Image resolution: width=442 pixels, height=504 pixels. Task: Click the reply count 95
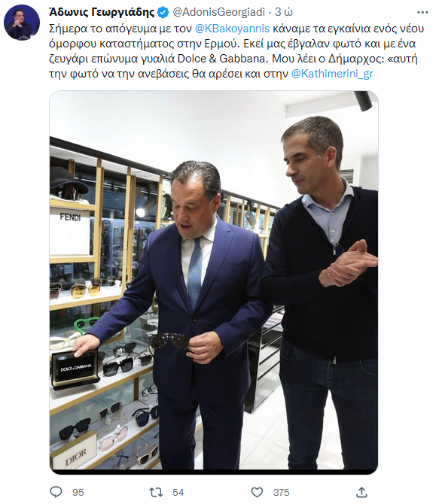coord(78,493)
